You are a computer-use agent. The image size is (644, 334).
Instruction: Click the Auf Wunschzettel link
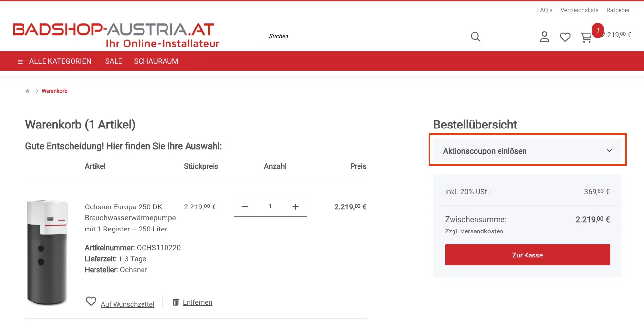pyautogui.click(x=127, y=304)
